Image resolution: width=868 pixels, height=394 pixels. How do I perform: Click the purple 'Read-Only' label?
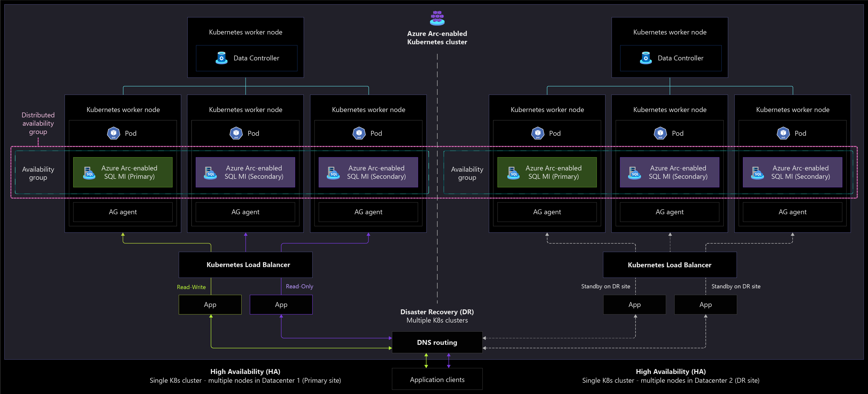[x=300, y=286]
